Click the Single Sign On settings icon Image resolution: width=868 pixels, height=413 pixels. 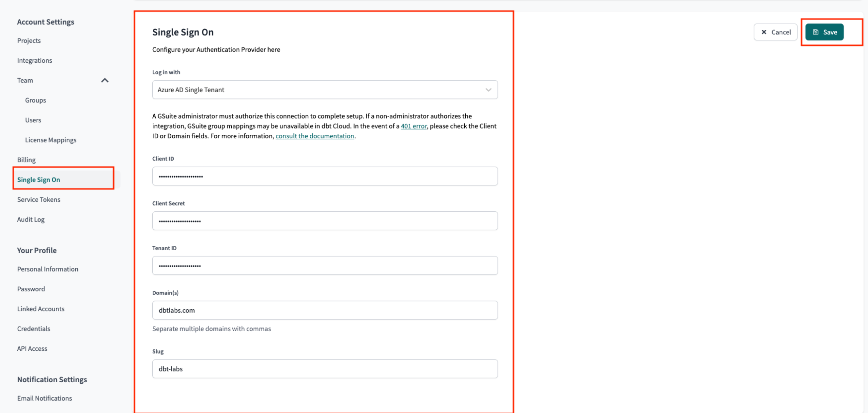[39, 179]
